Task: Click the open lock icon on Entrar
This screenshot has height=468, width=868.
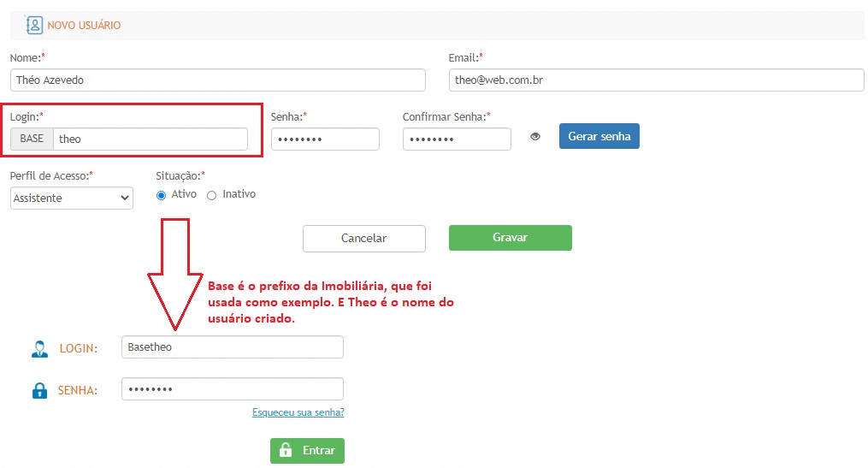Action: 286,451
